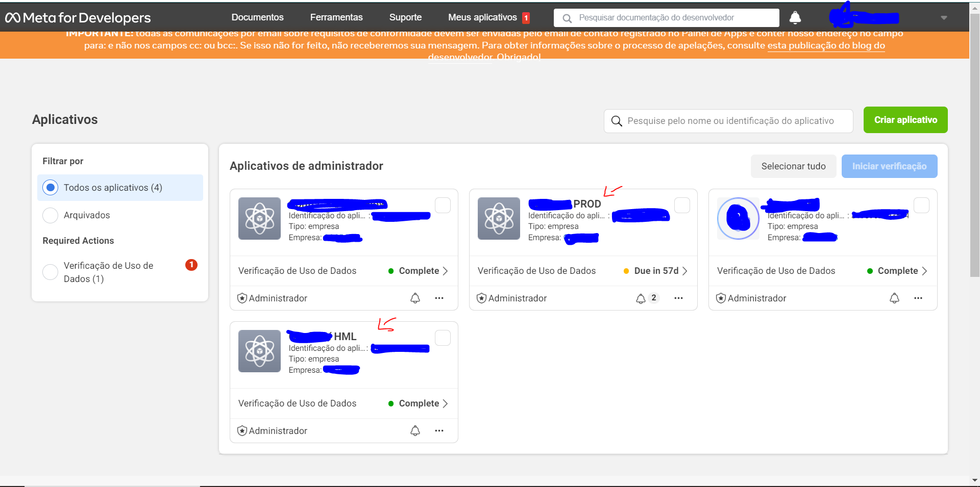This screenshot has height=487, width=980.
Task: Open the app titled PROD
Action: (587, 204)
